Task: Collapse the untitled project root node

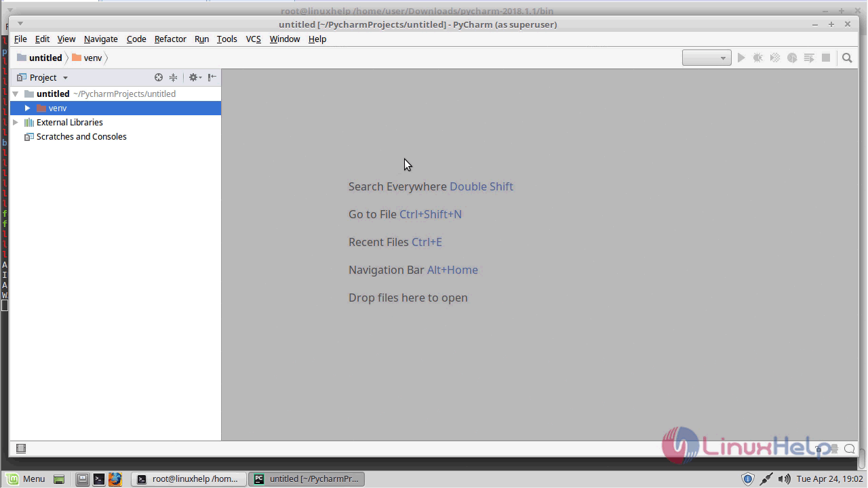Action: click(16, 94)
